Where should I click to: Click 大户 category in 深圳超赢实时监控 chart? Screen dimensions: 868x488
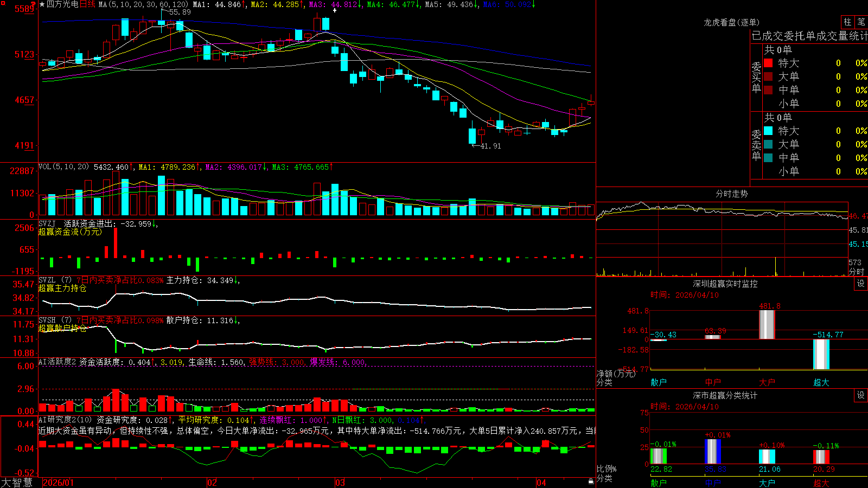(x=767, y=382)
